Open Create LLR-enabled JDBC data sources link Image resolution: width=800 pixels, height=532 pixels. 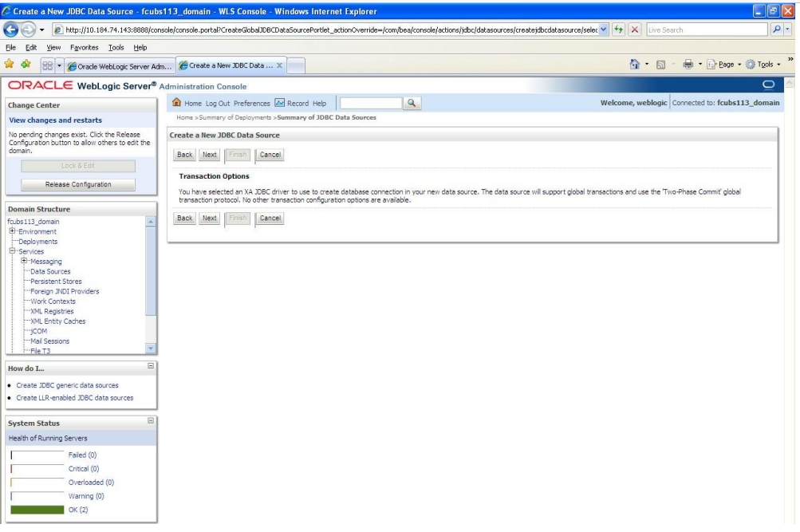coord(74,398)
